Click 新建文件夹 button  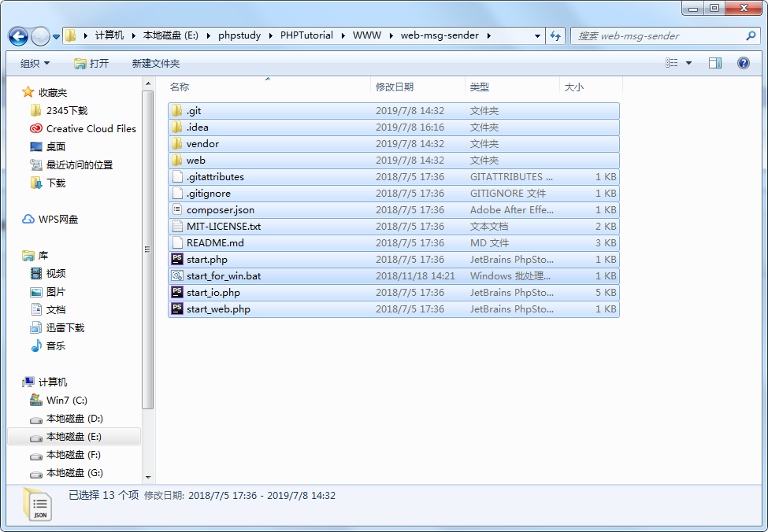click(156, 63)
